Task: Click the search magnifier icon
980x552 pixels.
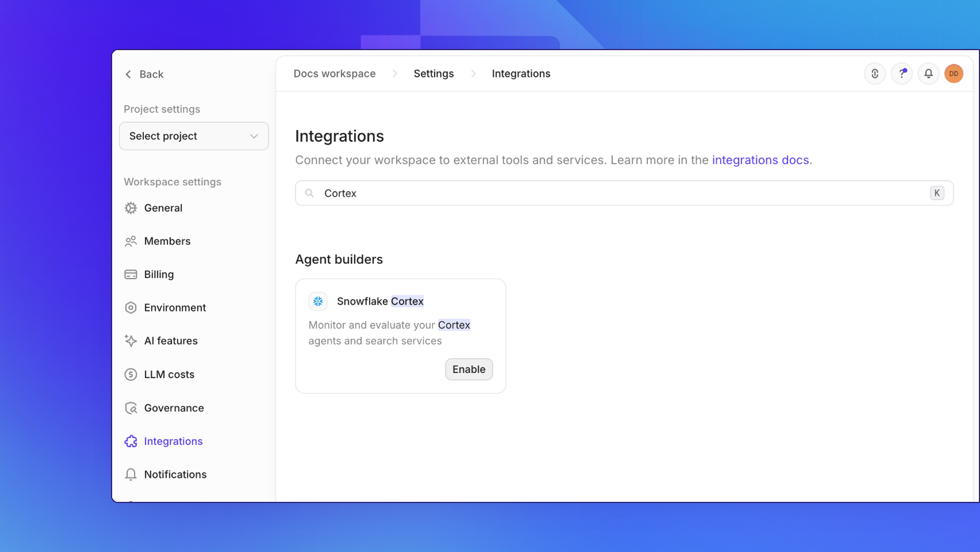Action: click(309, 193)
